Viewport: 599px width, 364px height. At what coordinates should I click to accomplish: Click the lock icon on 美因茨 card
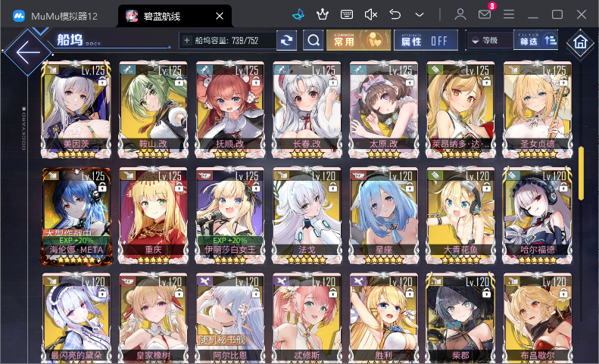(102, 82)
